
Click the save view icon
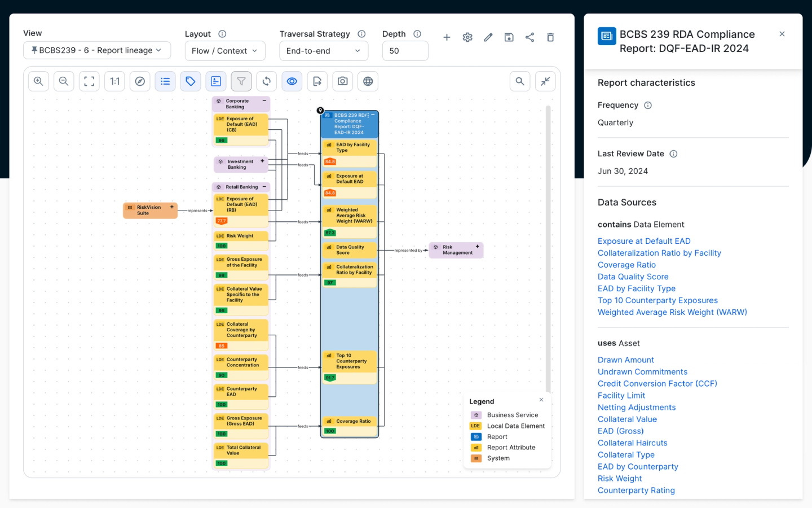[509, 37]
